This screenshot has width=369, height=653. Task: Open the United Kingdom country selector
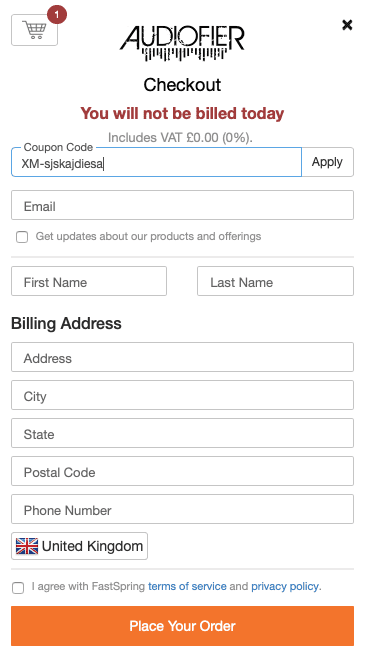pyautogui.click(x=80, y=546)
